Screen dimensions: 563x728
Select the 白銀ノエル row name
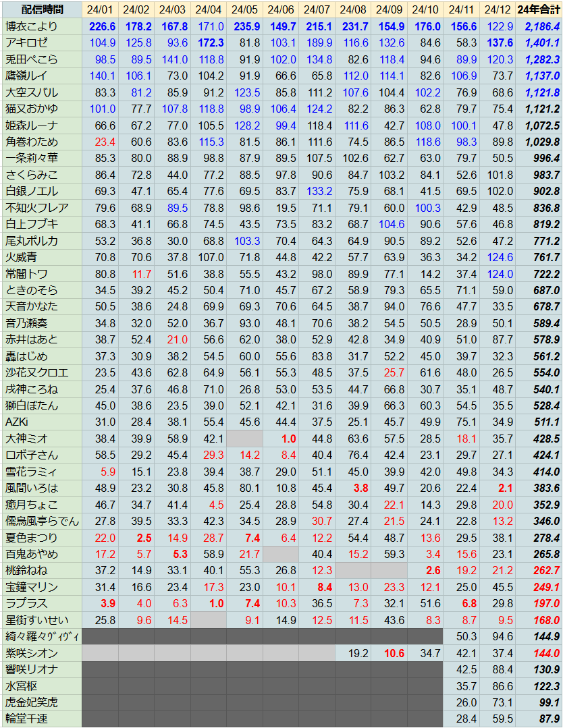(43, 192)
